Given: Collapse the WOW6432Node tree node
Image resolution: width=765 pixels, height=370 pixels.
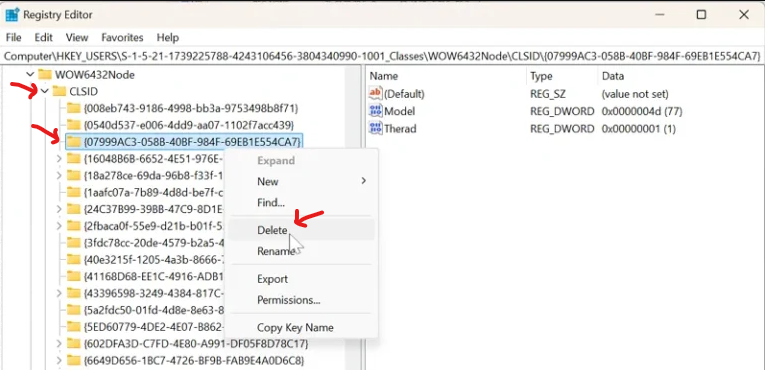Looking at the screenshot, I should [30, 75].
